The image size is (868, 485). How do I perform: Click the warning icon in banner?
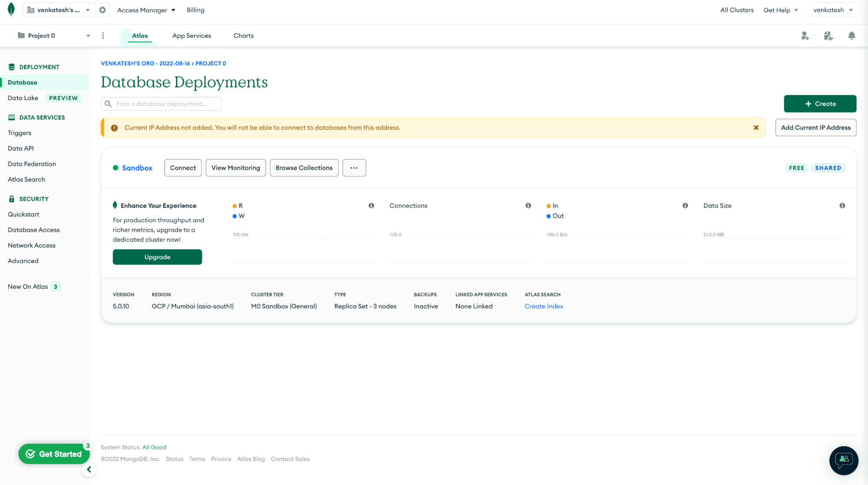pyautogui.click(x=114, y=128)
